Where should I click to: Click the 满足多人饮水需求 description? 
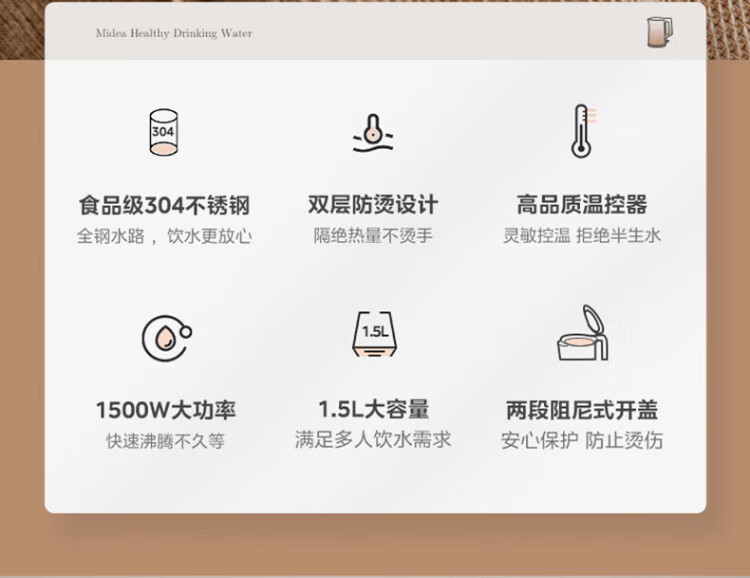pos(373,440)
